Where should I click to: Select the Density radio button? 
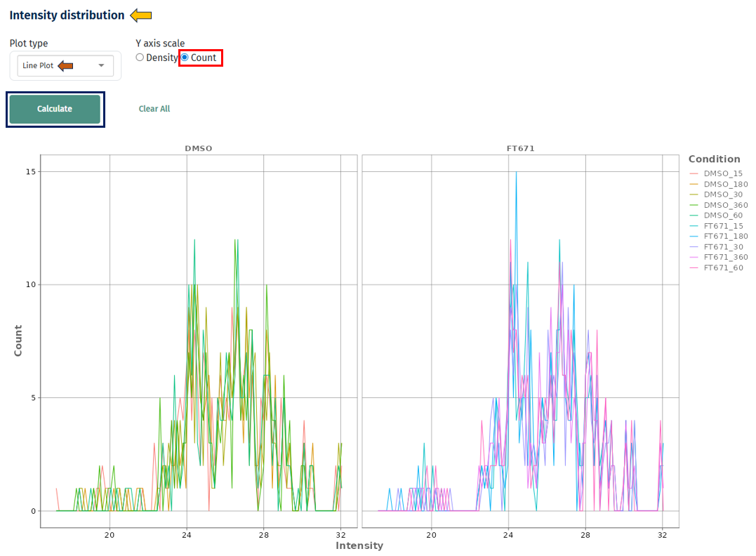(139, 58)
